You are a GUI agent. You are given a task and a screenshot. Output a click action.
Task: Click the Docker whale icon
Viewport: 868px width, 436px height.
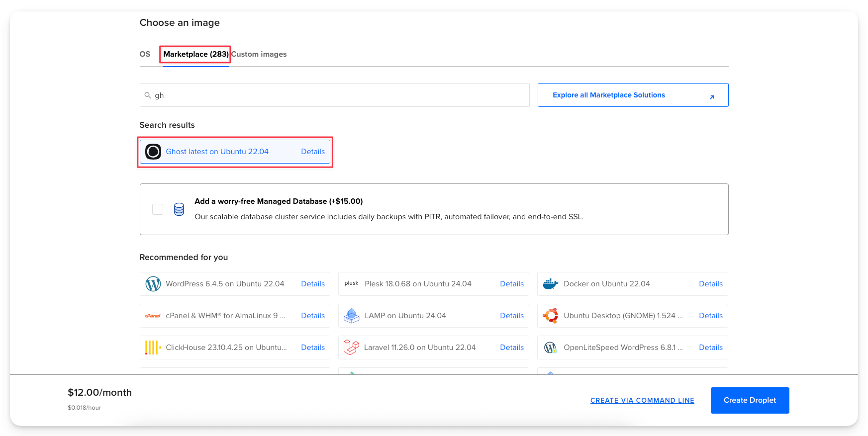point(551,284)
